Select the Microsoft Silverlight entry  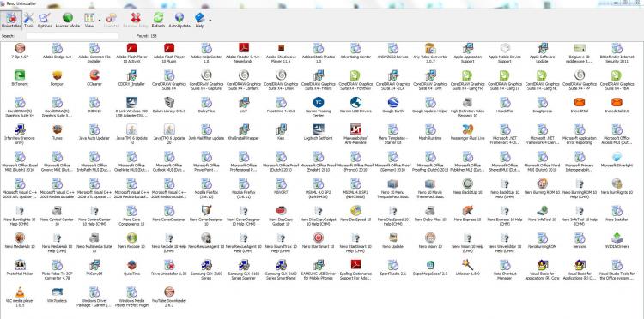pos(617,159)
